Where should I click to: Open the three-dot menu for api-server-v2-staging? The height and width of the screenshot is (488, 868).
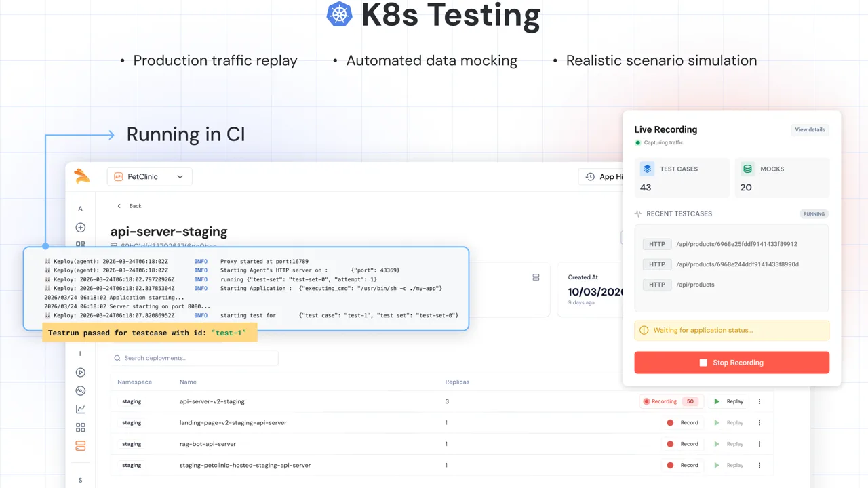coord(759,401)
